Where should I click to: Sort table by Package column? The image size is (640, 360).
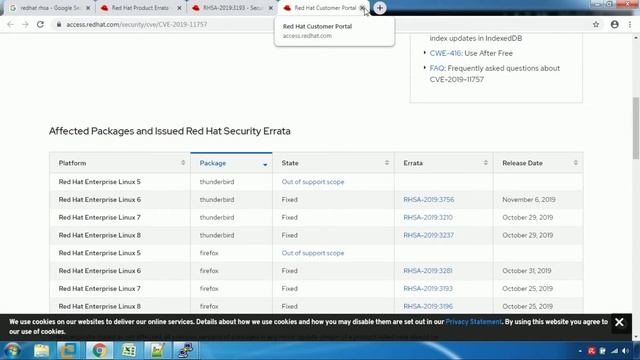coord(231,163)
